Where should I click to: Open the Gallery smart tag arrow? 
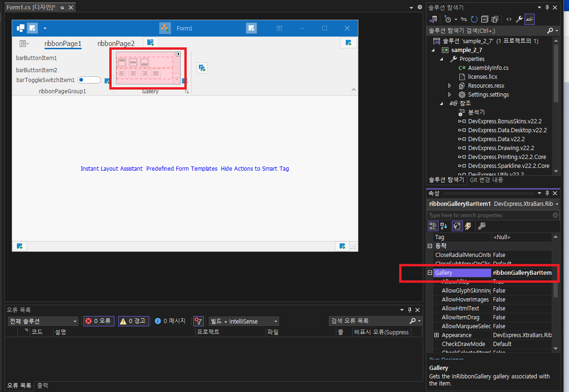[178, 54]
